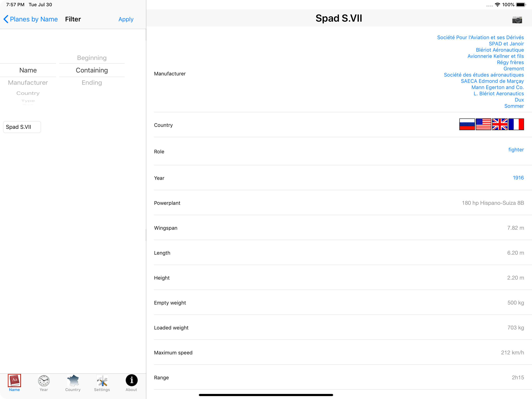Tap the loaded weight value 703 kg
Screen dimensions: 532x399
(516, 327)
